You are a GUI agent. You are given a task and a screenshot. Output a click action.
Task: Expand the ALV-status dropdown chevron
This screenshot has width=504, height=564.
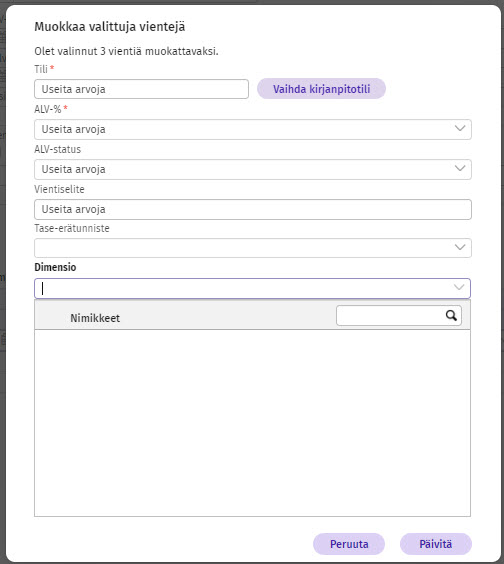pos(460,168)
